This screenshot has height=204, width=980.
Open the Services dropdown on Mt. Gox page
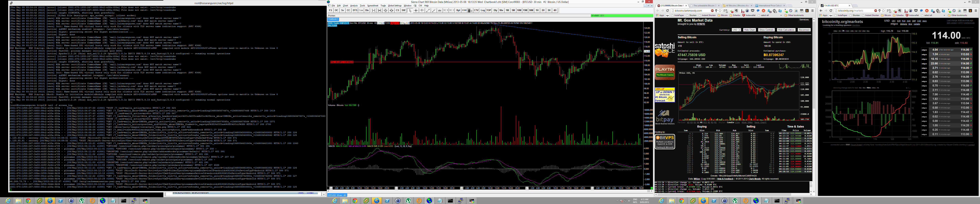(804, 20)
